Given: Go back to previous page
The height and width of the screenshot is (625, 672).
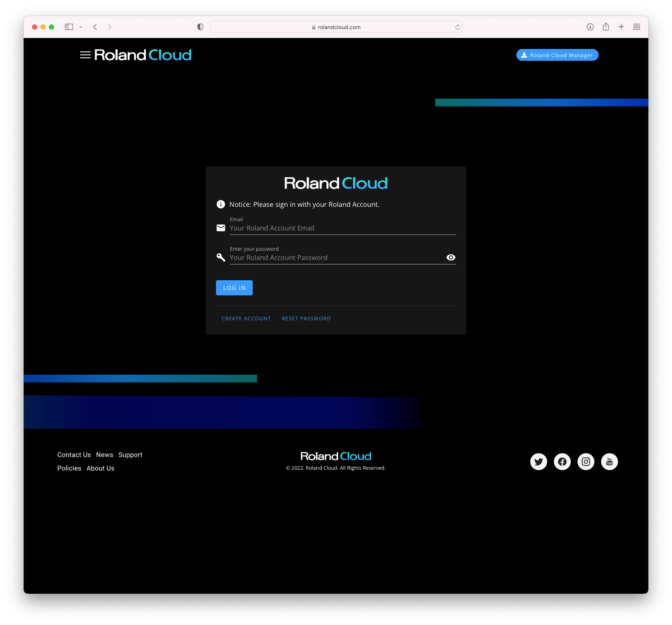Looking at the screenshot, I should pos(95,27).
